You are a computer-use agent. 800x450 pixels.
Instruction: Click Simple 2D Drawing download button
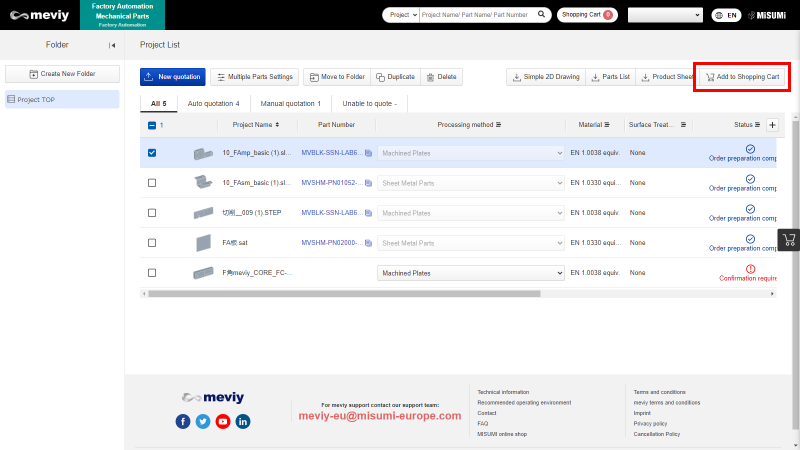coord(546,77)
